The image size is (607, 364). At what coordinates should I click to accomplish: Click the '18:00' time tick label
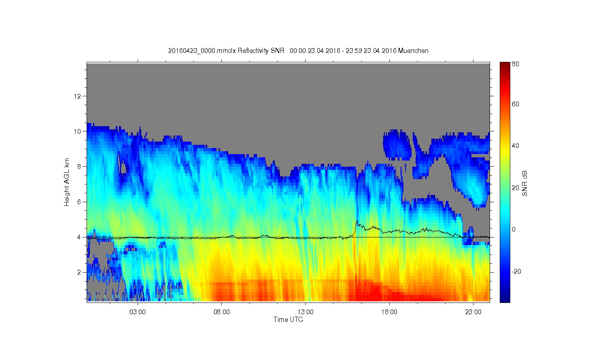coord(389,312)
